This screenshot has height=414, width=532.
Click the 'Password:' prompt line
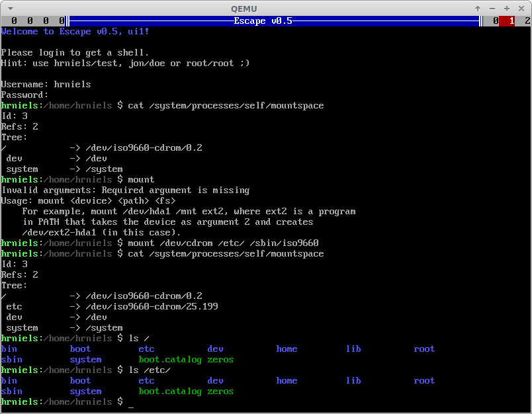click(x=24, y=95)
